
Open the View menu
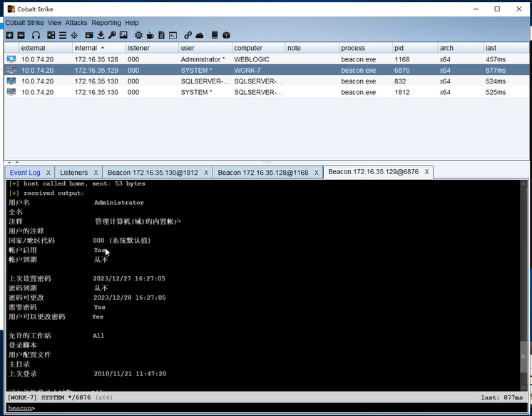coord(55,23)
